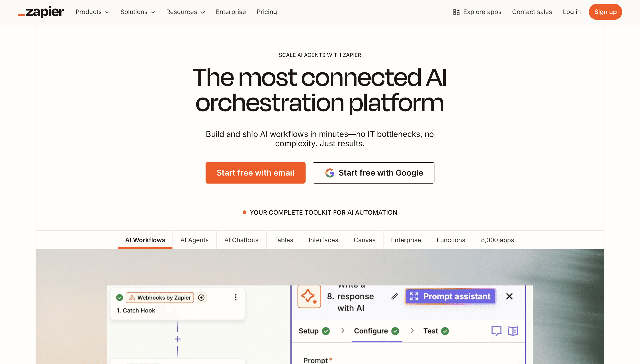Click the Zapier logo

[41, 12]
